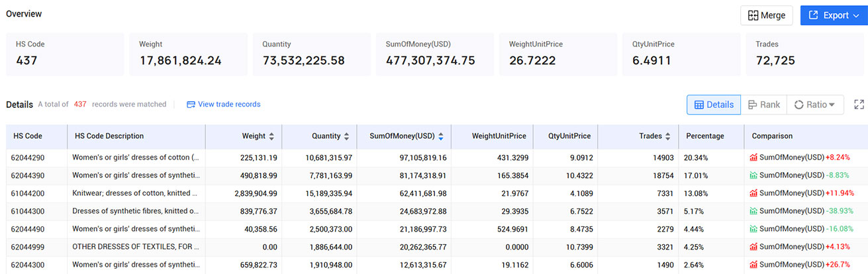This screenshot has width=868, height=274.
Task: Click Quantity value 15,189,335.94
Action: point(329,193)
